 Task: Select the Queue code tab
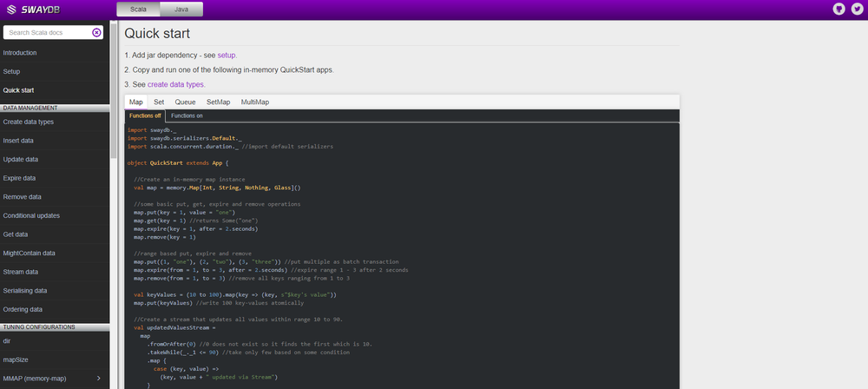(186, 102)
